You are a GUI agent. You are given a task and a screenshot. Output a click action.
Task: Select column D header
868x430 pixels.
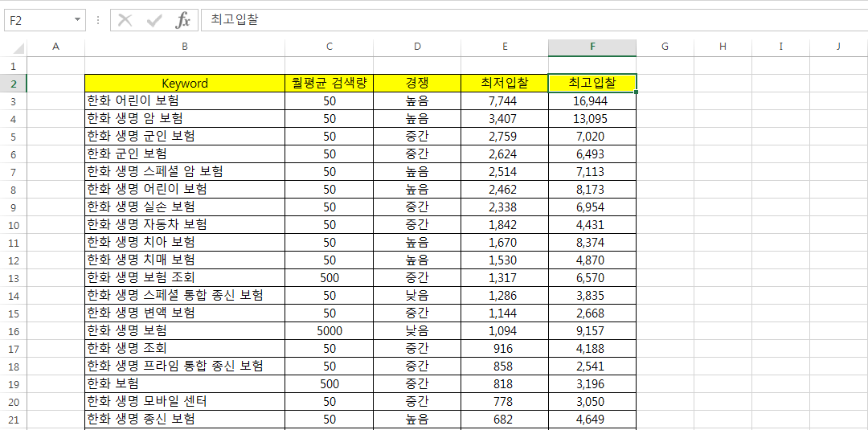click(x=417, y=47)
